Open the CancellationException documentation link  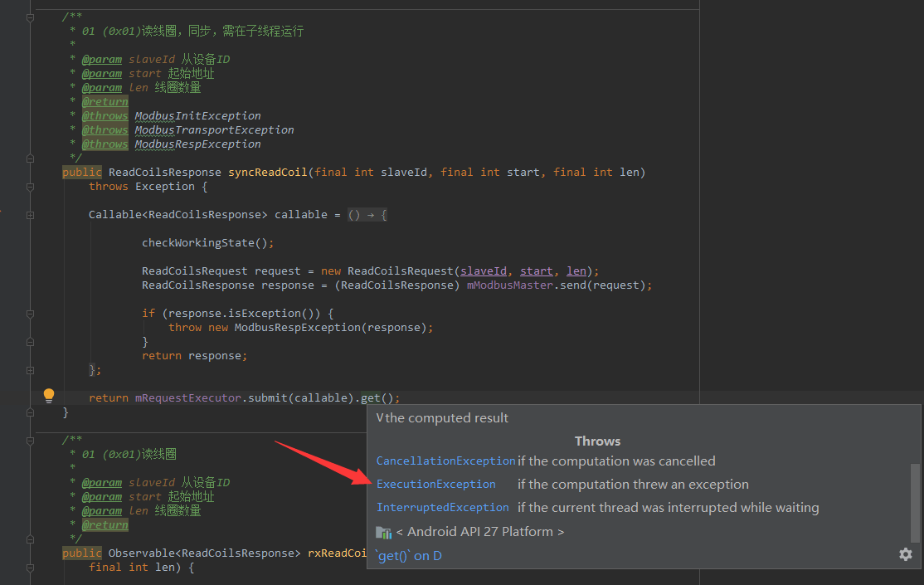tap(445, 461)
